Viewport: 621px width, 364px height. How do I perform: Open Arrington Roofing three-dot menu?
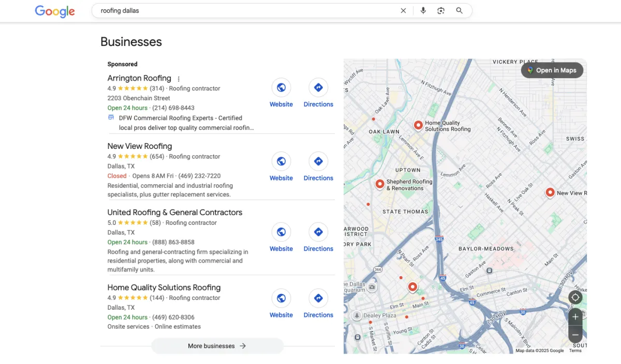pyautogui.click(x=179, y=79)
